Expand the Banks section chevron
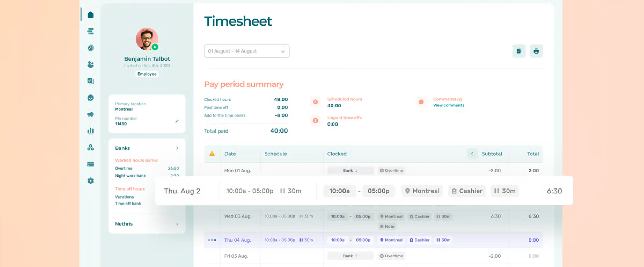644x267 pixels. 177,148
